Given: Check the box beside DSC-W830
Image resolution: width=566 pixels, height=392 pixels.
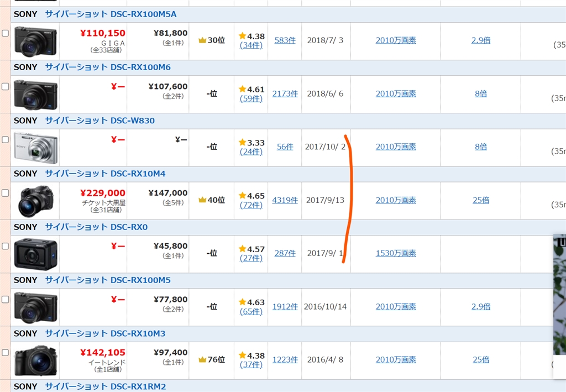Looking at the screenshot, I should click(6, 140).
